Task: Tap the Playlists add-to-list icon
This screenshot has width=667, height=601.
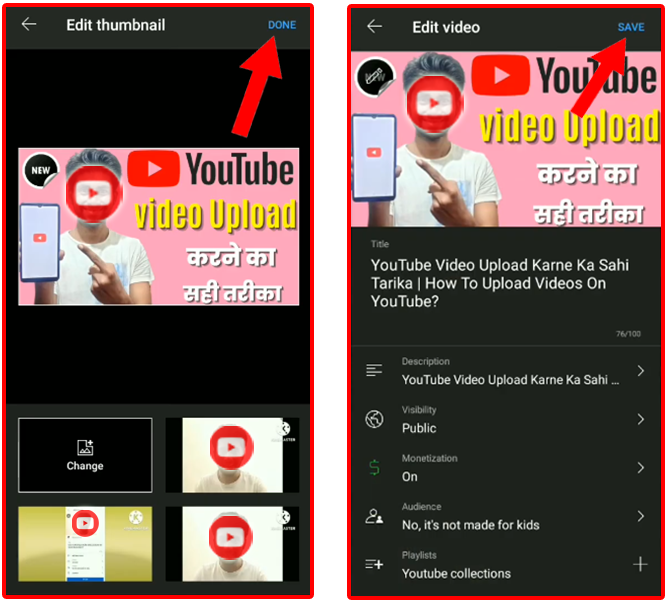Action: (x=374, y=564)
